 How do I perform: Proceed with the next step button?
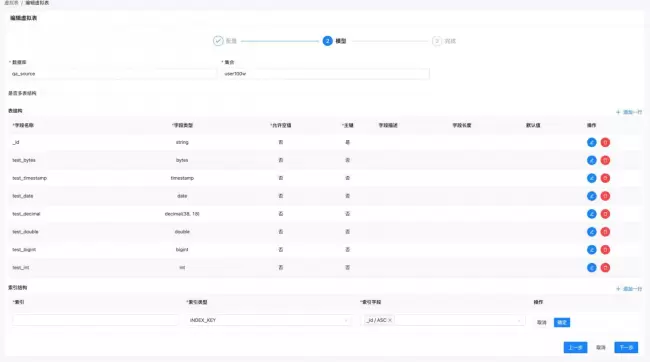click(x=626, y=347)
